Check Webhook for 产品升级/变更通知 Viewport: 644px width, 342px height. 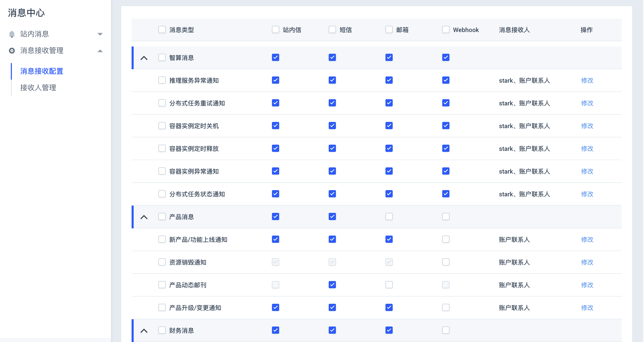pos(446,307)
